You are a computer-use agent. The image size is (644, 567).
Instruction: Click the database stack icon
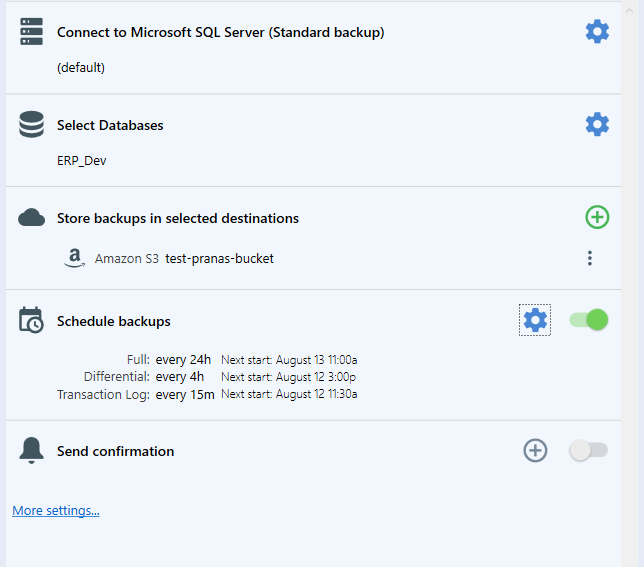click(32, 124)
